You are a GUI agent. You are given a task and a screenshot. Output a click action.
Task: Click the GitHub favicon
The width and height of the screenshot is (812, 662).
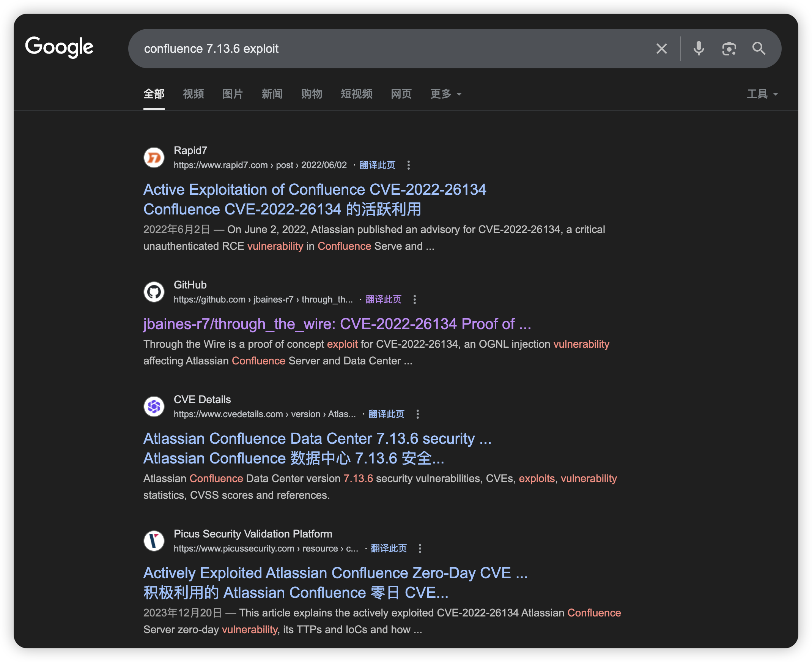(x=154, y=292)
